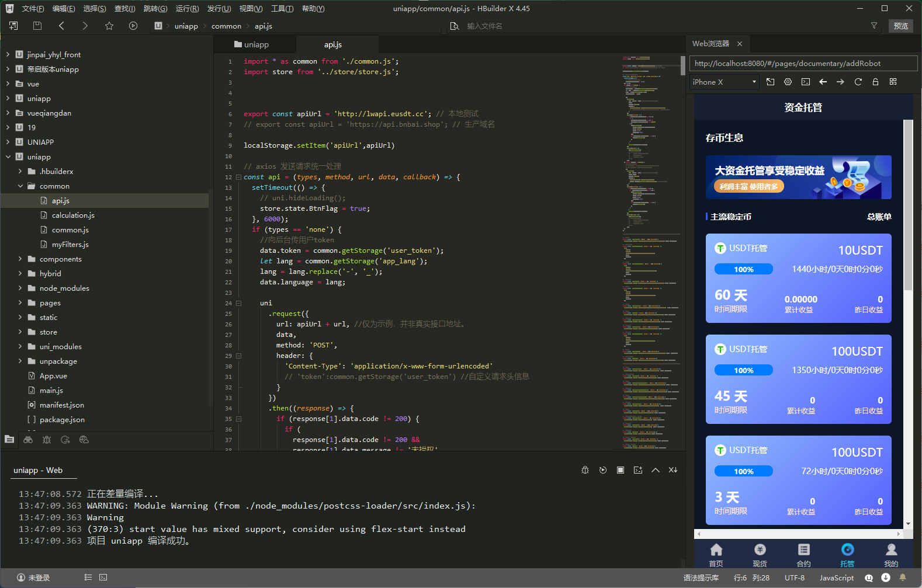Click the 100% progress bar on 60天 card
Image resolution: width=922 pixels, height=588 pixels.
click(x=743, y=269)
